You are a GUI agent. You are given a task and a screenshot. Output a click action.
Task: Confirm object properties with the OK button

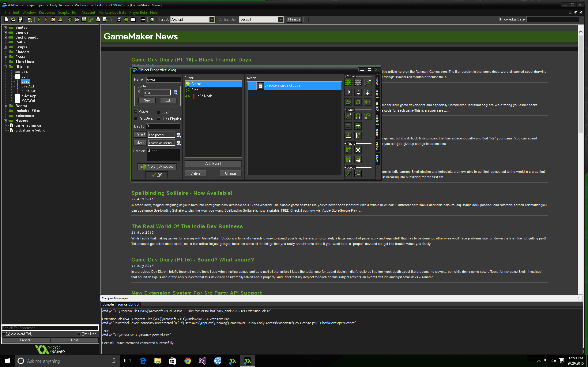(156, 174)
